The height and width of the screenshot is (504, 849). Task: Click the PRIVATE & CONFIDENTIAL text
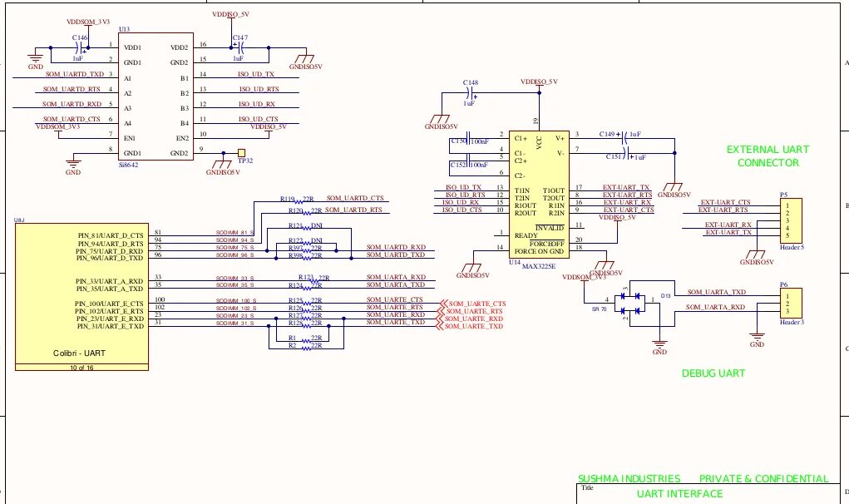(763, 478)
